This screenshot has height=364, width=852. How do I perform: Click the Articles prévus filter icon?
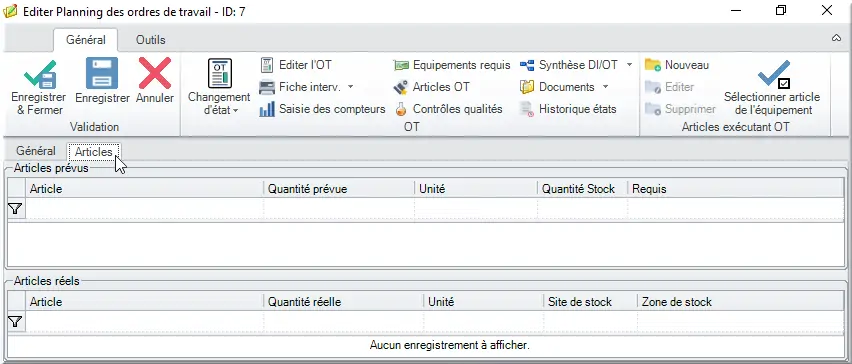click(x=15, y=208)
